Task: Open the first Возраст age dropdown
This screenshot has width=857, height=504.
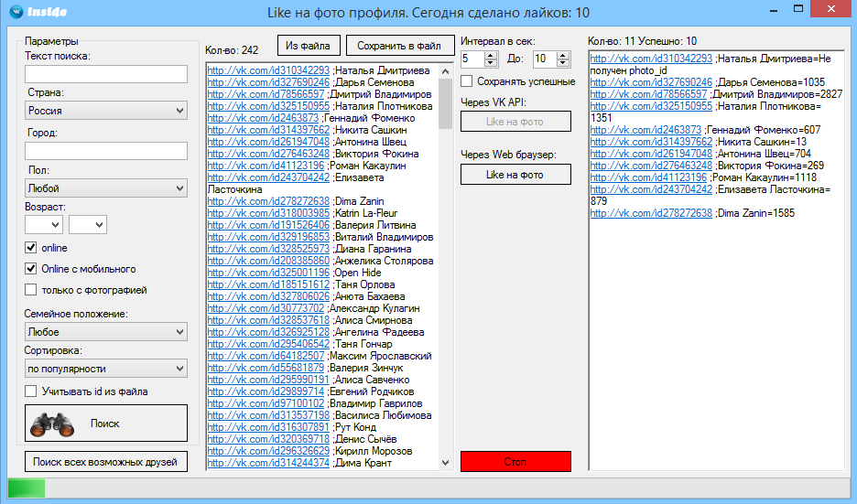Action: (x=44, y=224)
